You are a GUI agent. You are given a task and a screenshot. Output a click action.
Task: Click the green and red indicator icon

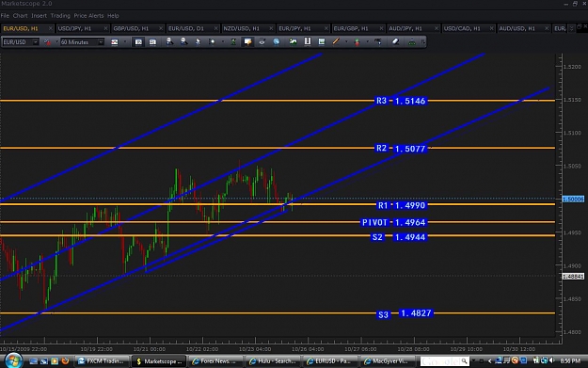[x=357, y=41]
